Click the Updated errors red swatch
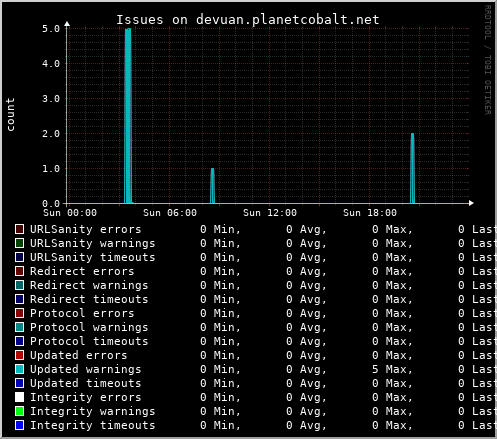 coord(19,355)
